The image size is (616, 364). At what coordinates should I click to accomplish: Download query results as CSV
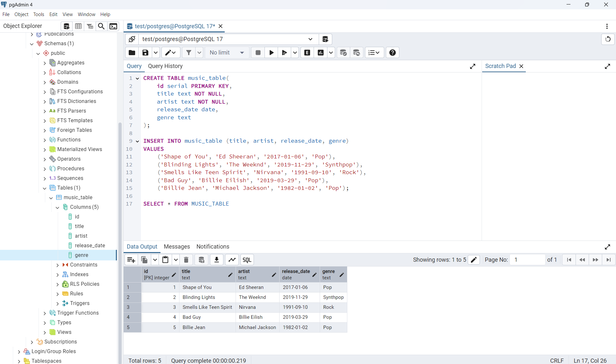(217, 260)
